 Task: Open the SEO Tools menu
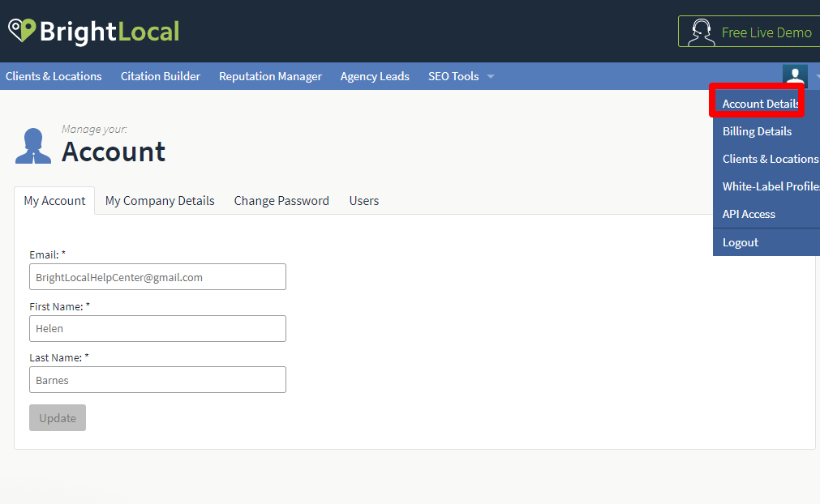point(453,76)
